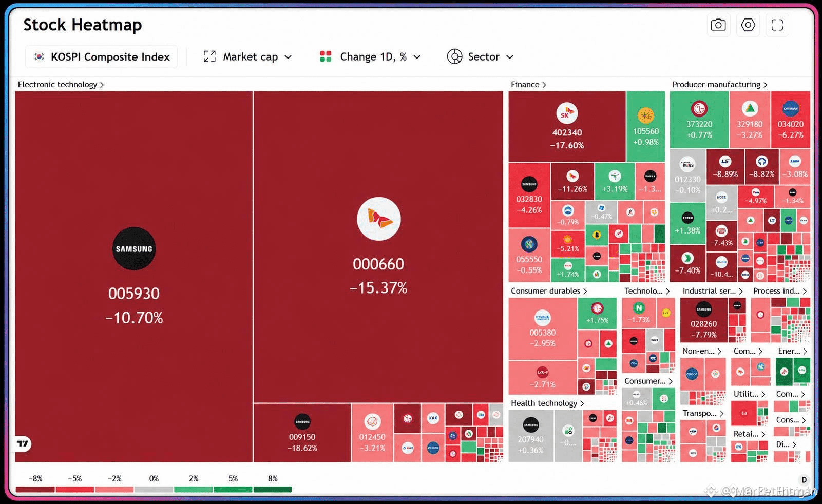Open the KOSPI Composite Index selector
Viewport: 822px width, 504px height.
(x=102, y=56)
